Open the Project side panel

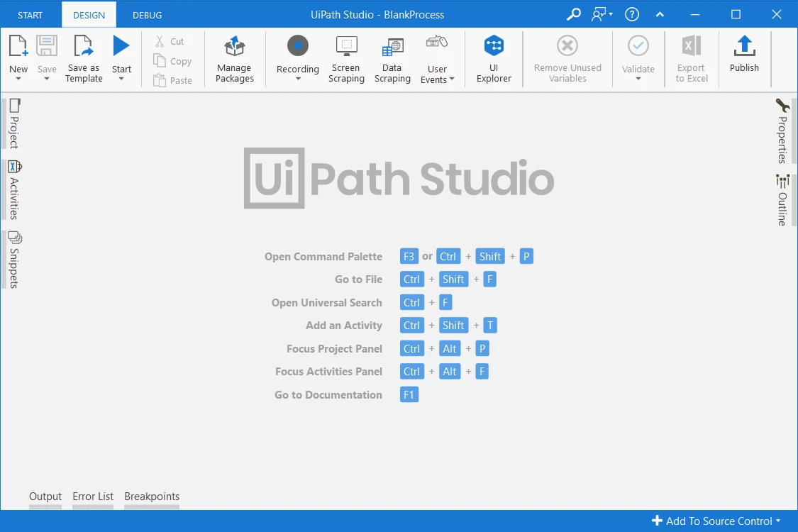coord(14,123)
